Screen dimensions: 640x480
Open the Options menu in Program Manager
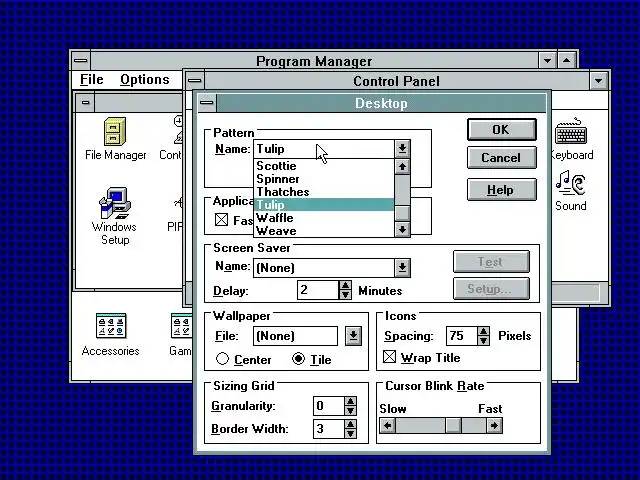pyautogui.click(x=144, y=79)
